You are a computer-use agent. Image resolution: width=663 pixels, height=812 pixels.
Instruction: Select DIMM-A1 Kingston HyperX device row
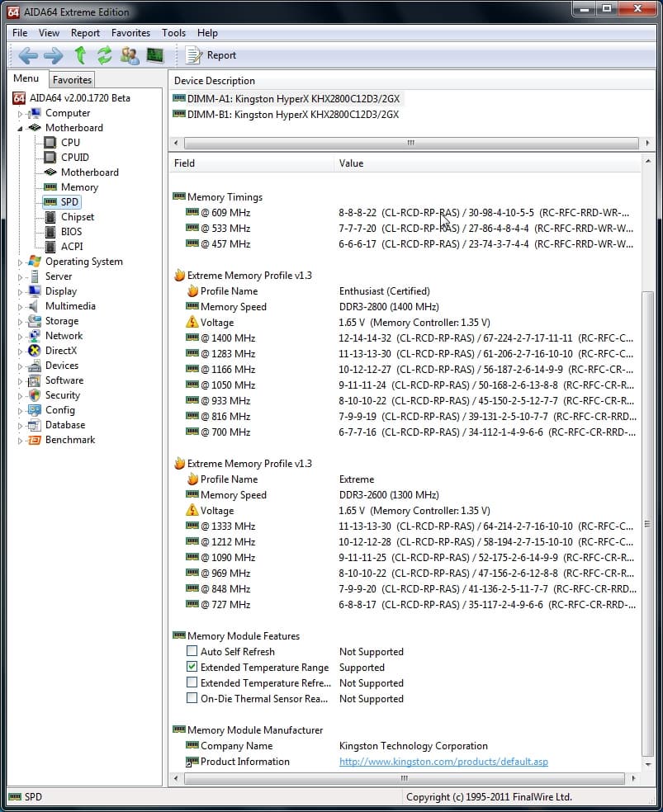(287, 99)
